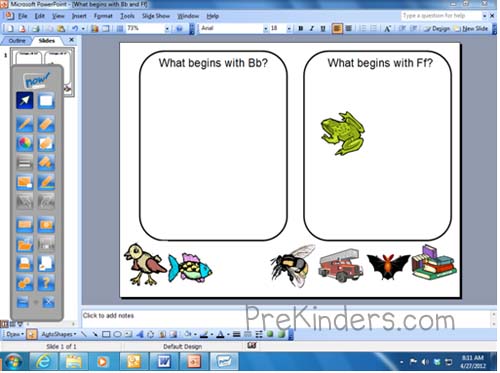Click the color wheel icon in floating toolbar
Image resolution: width=500 pixels, height=373 pixels.
point(25,143)
